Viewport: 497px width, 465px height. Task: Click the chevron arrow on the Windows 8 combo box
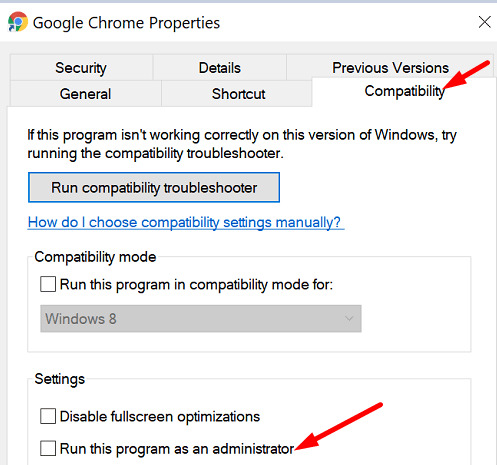(x=349, y=319)
